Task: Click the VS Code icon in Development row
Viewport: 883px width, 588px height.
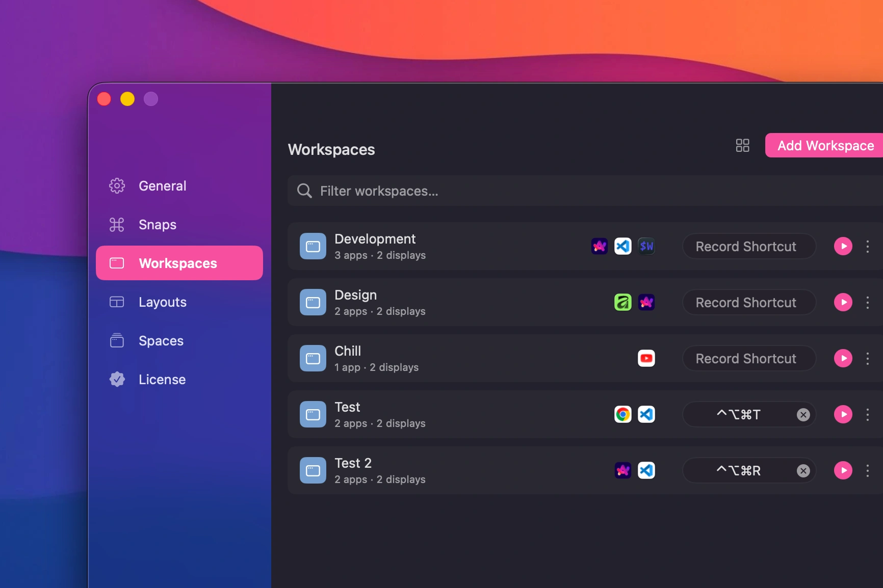Action: point(623,247)
